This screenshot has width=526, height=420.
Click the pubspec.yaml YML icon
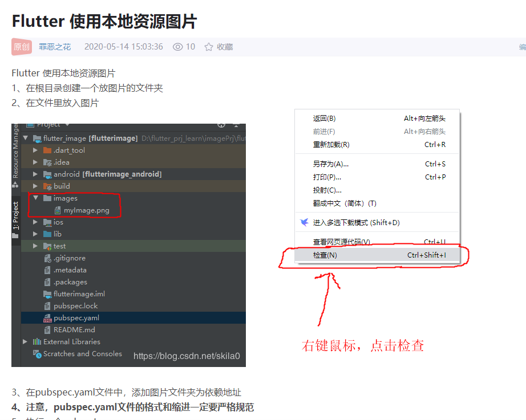[x=47, y=318]
